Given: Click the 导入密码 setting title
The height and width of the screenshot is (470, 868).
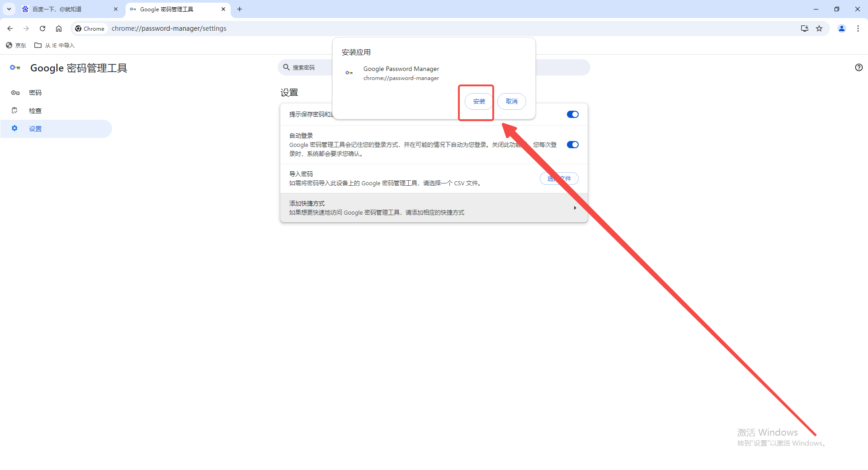Looking at the screenshot, I should [x=301, y=174].
